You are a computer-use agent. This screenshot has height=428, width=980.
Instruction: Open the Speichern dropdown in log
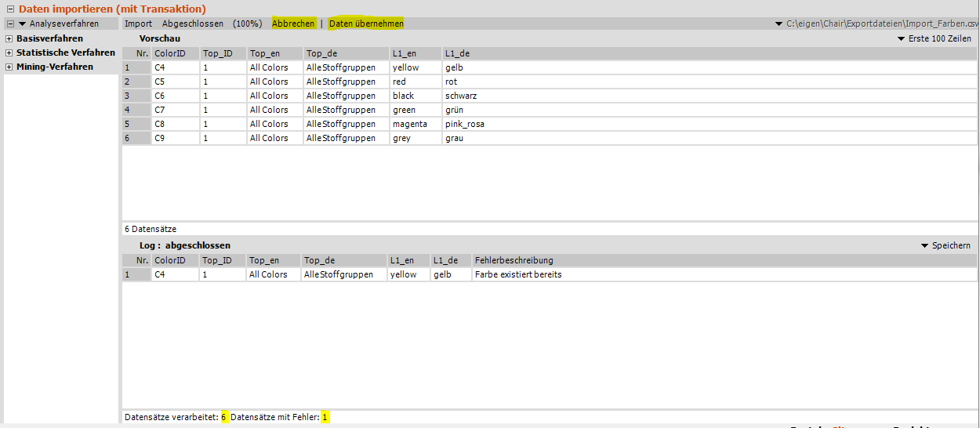point(946,245)
